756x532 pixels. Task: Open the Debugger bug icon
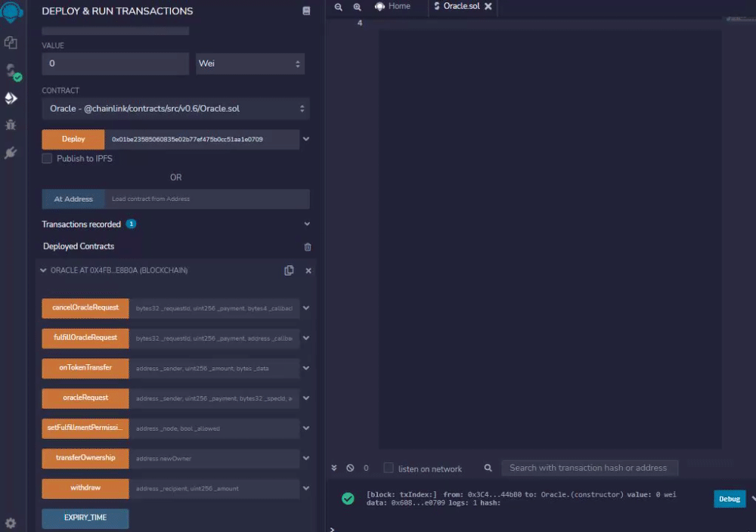[11, 125]
